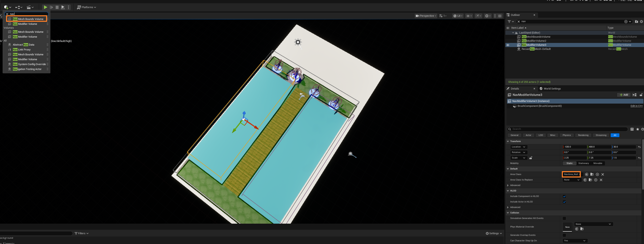644x244 pixels.
Task: Toggle favorites star in Details panel
Action: click(637, 129)
